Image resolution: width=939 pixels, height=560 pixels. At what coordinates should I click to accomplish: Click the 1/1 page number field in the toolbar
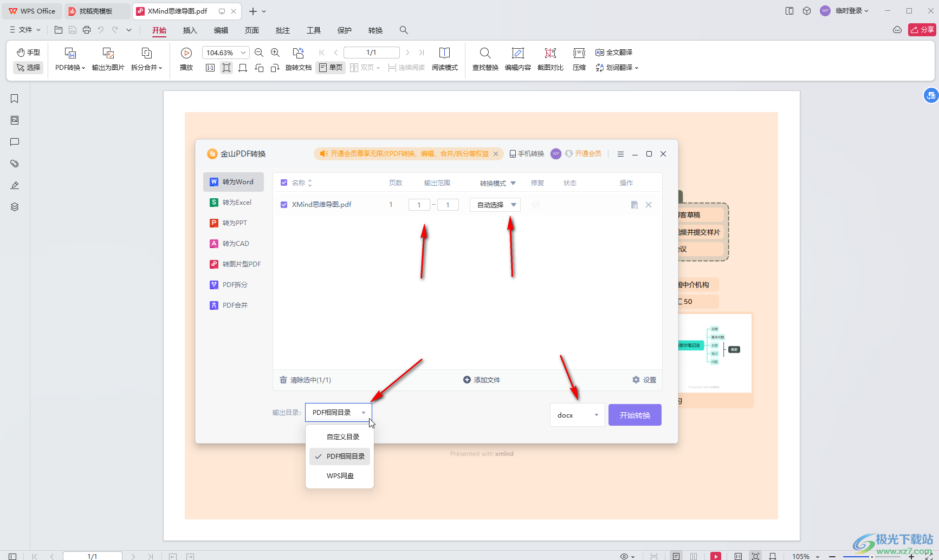(x=372, y=53)
